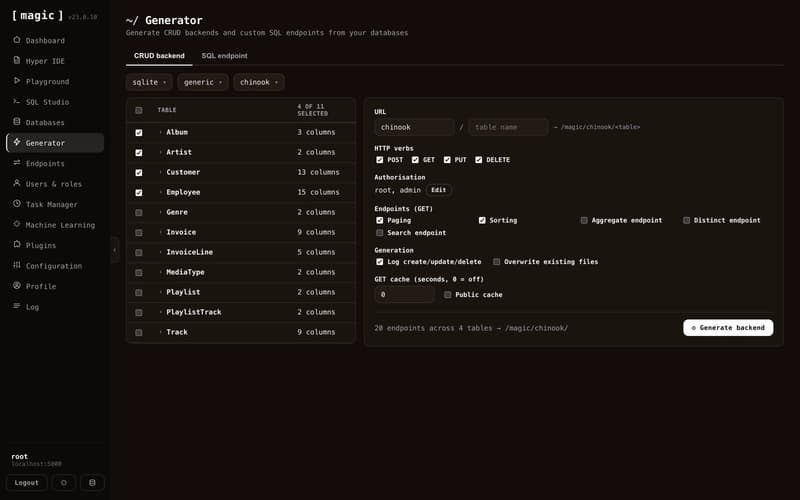Collapse the sidebar with the edge handle
800x500 pixels.
[x=115, y=250]
